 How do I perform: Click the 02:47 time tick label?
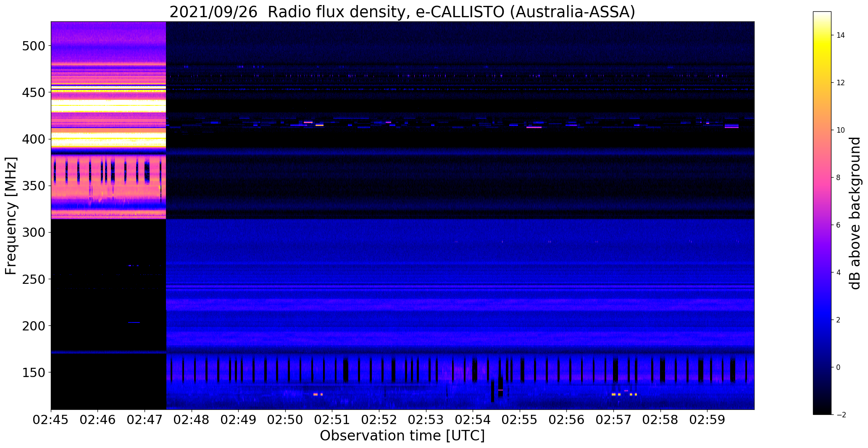click(145, 420)
